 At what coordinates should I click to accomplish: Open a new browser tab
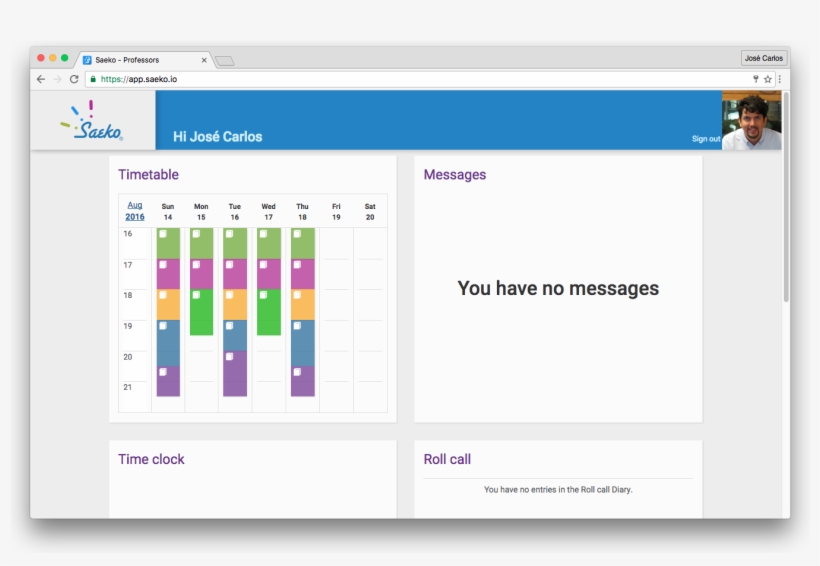pos(225,61)
